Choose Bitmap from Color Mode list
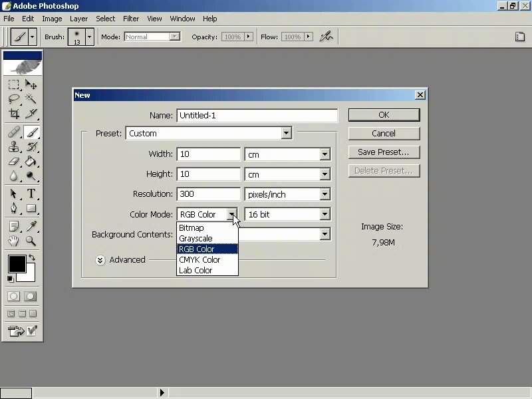Viewport: 532px width, 399px height. coord(207,227)
